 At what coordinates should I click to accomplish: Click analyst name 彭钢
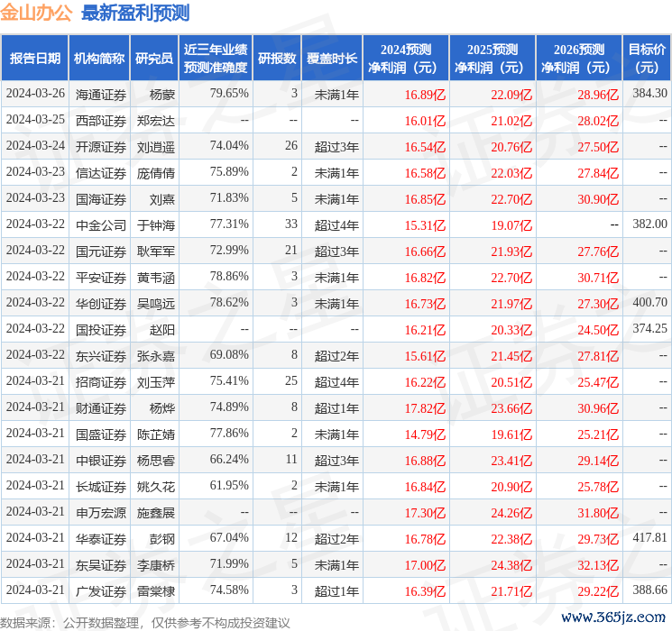(x=162, y=539)
